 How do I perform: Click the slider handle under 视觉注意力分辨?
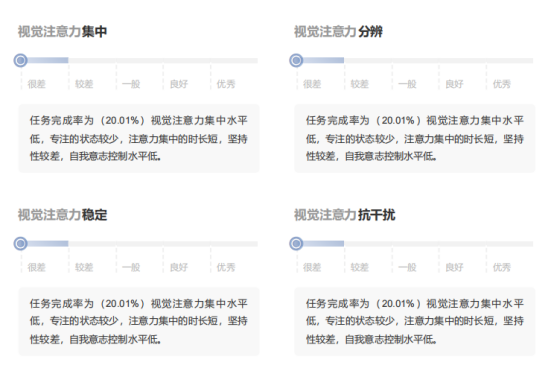[x=296, y=60]
